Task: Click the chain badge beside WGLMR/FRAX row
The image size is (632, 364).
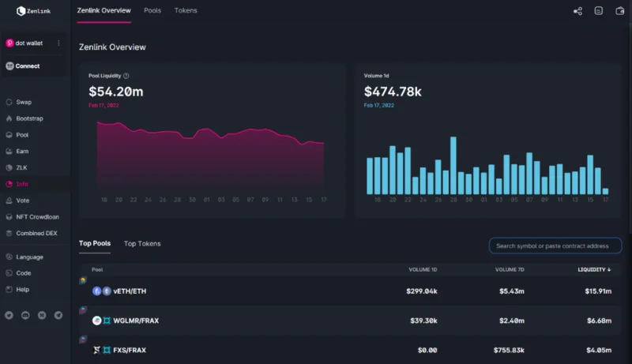Action: click(x=83, y=310)
